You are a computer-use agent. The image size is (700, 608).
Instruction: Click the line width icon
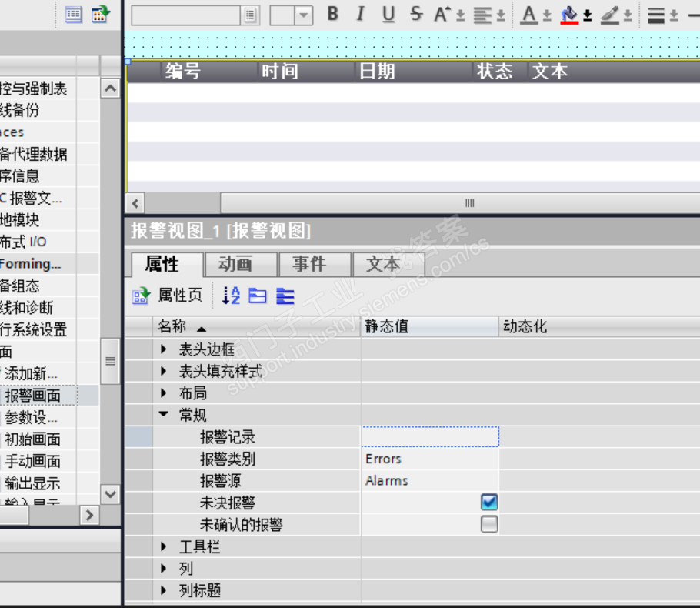[656, 16]
